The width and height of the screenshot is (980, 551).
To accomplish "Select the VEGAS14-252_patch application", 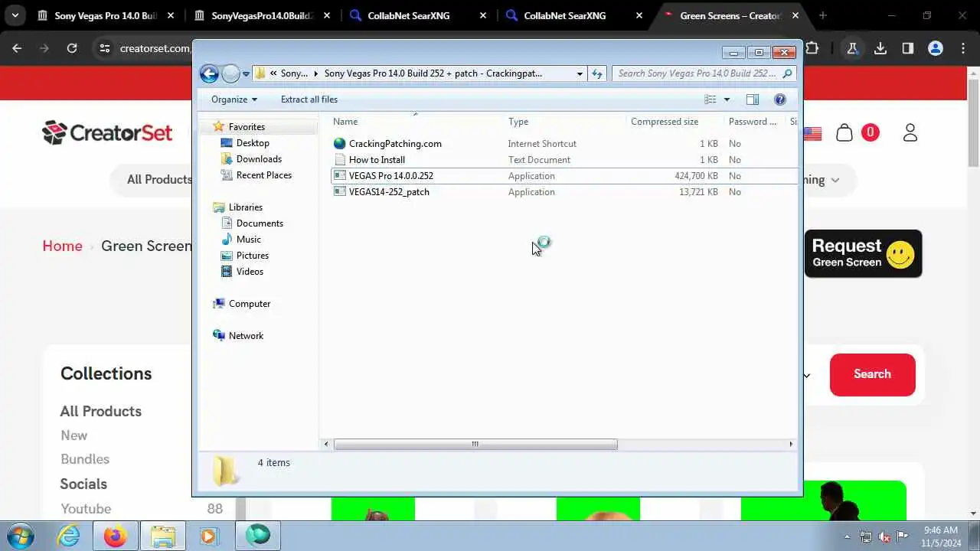I will [389, 192].
